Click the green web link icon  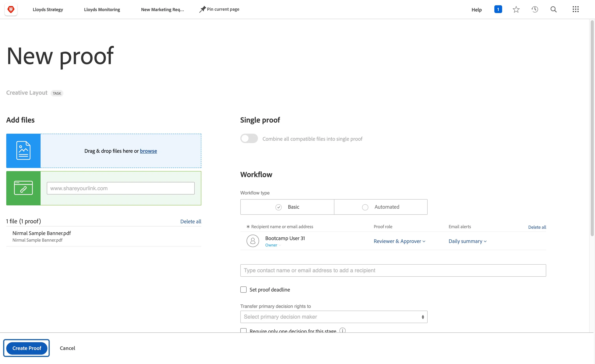(x=23, y=188)
